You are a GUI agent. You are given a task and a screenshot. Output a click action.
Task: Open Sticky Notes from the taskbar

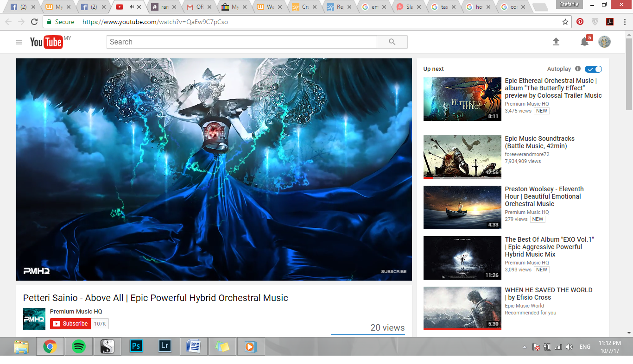click(222, 346)
